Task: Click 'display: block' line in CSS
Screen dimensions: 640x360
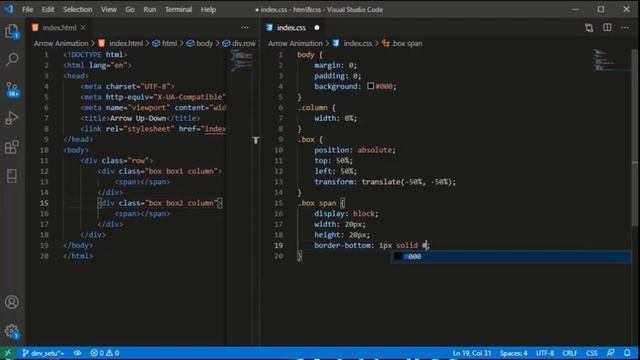Action: [346, 213]
